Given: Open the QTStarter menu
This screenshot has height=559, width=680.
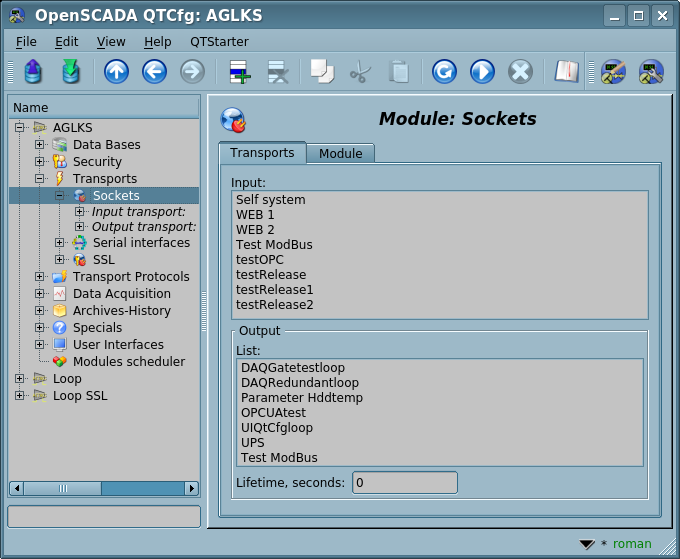Looking at the screenshot, I should pyautogui.click(x=218, y=42).
